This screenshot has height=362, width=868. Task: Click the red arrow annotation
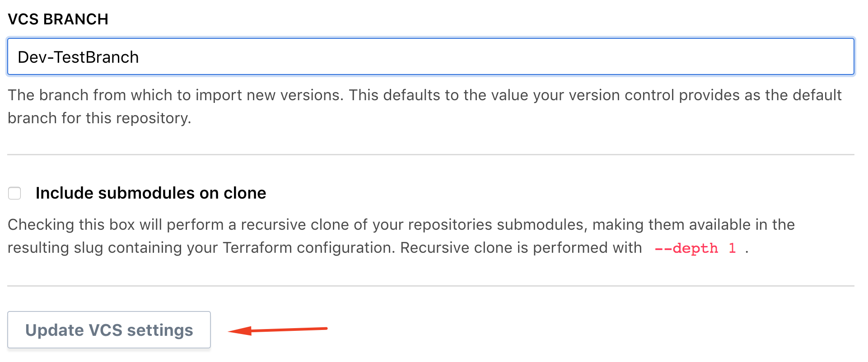coord(278,330)
